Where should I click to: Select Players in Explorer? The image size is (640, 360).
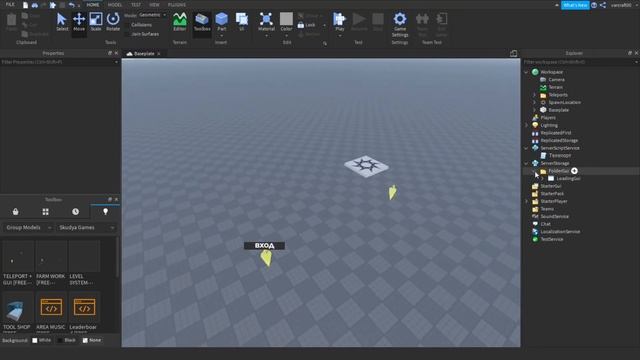(x=548, y=118)
